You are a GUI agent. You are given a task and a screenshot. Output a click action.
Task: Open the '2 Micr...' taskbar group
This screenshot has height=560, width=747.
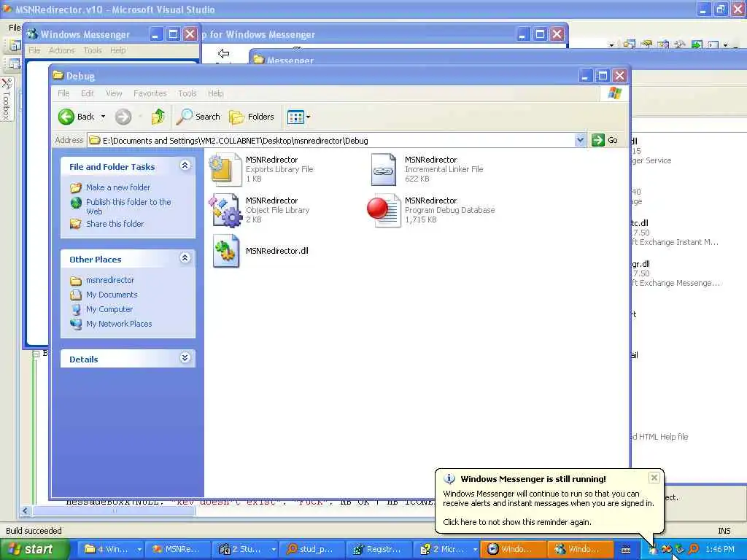pos(446,549)
